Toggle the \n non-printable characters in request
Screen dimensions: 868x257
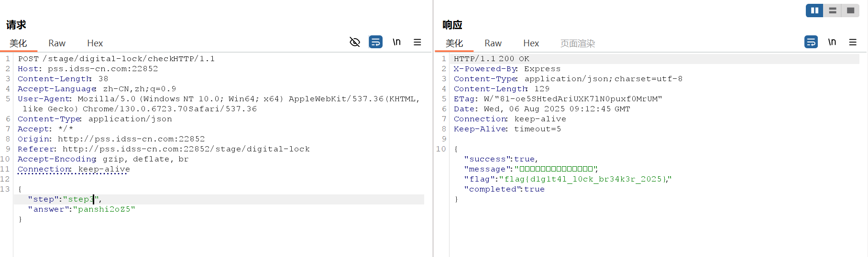click(396, 42)
